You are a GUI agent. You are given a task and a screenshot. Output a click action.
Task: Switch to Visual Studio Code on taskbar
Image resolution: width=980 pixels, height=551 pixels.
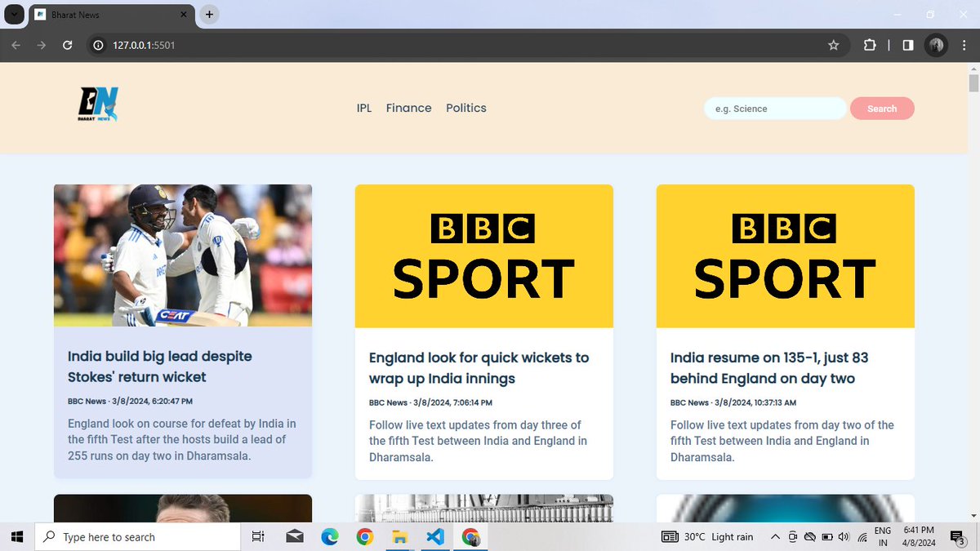pyautogui.click(x=435, y=536)
